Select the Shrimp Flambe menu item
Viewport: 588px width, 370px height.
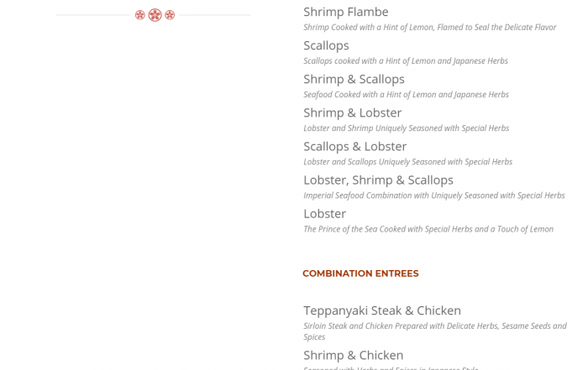tap(345, 12)
